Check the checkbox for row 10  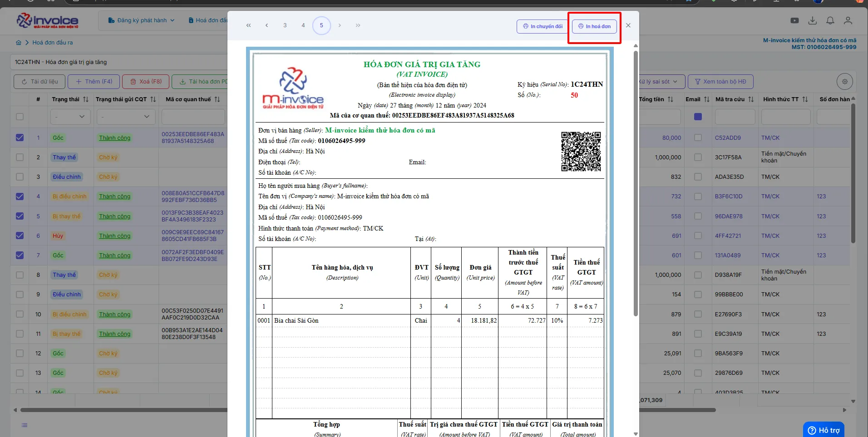[20, 314]
